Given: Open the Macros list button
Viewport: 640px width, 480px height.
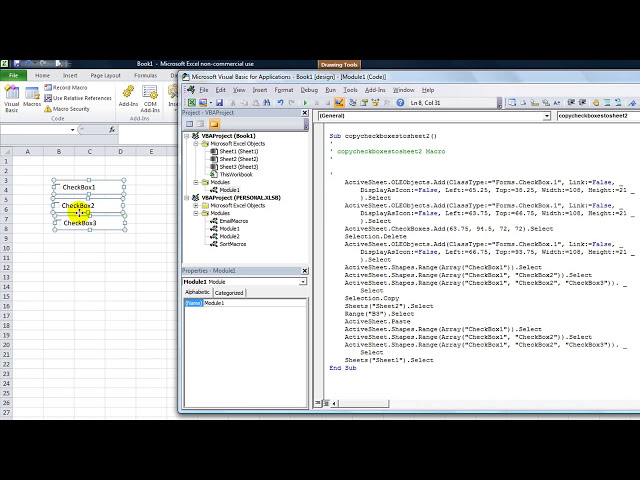Looking at the screenshot, I should pos(33,95).
